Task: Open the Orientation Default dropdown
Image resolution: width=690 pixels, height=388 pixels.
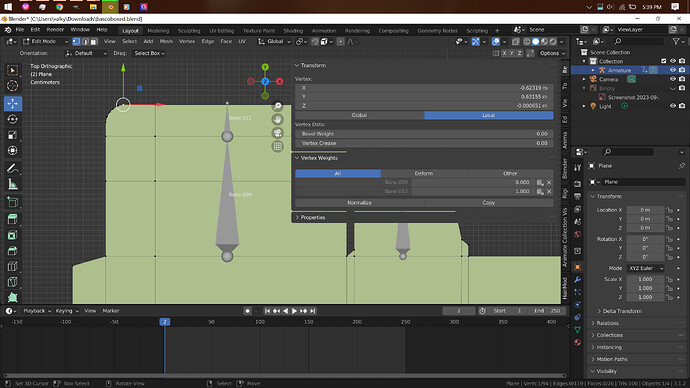Action: [x=86, y=53]
